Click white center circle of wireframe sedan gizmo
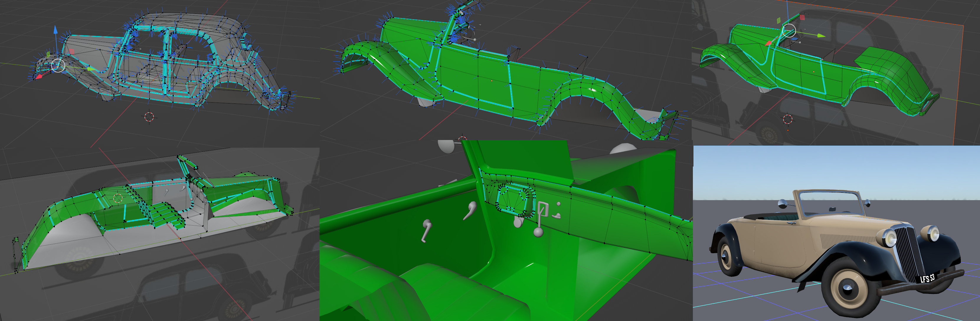This screenshot has width=980, height=321. tap(58, 65)
